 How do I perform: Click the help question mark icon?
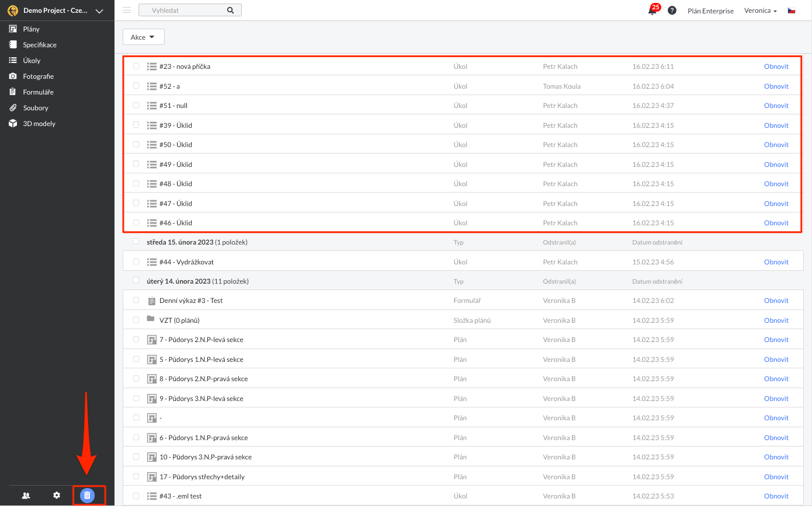click(x=672, y=11)
